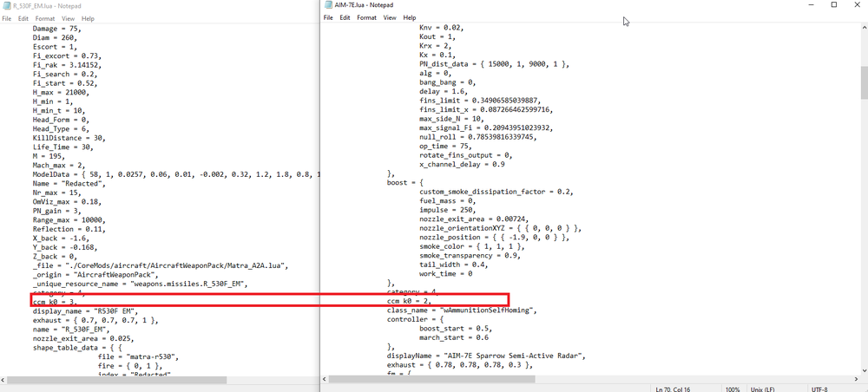
Task: Open View menu in R_530F_EM.lua window
Action: coord(68,19)
